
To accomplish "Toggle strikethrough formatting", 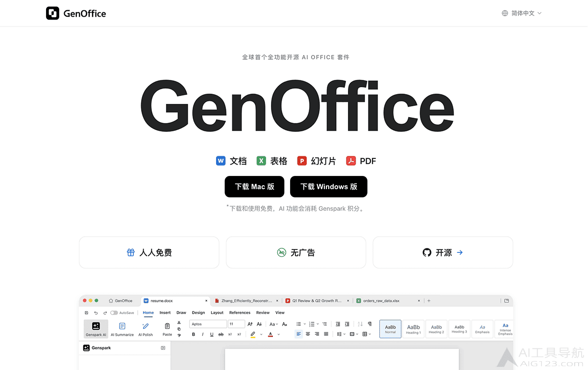I will click(221, 334).
